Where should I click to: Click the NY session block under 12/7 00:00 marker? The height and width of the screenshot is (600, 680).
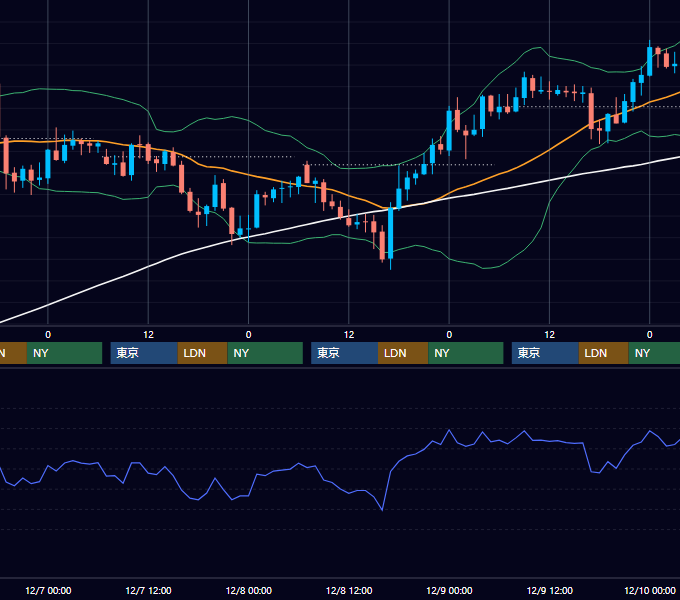point(64,353)
